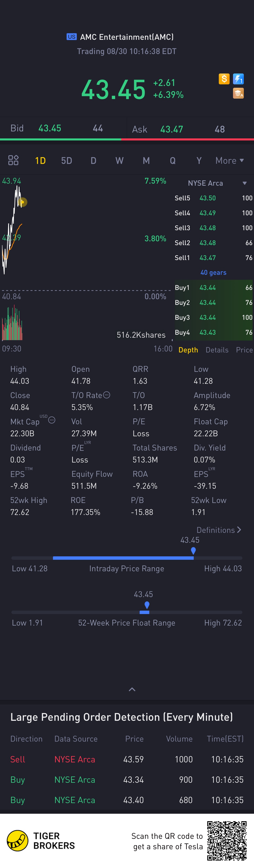Image resolution: width=254 pixels, height=868 pixels.
Task: Tap the Bid price 43.45
Action: coord(50,128)
